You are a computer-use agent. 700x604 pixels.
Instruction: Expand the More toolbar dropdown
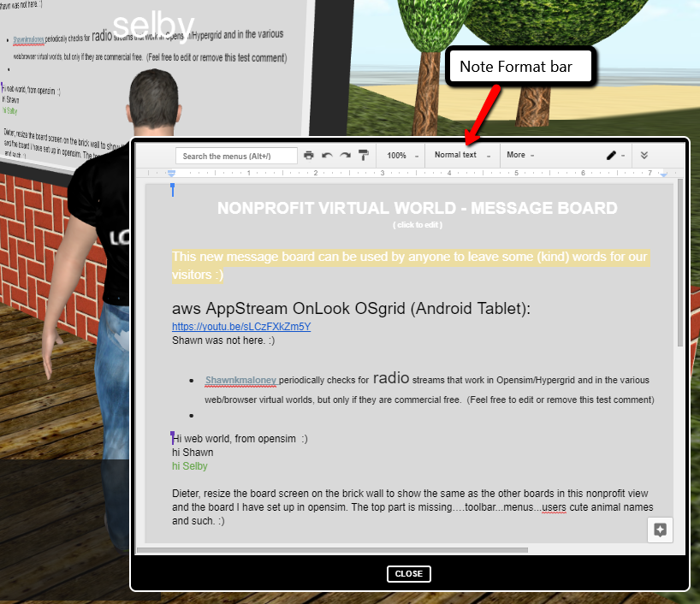pos(519,155)
